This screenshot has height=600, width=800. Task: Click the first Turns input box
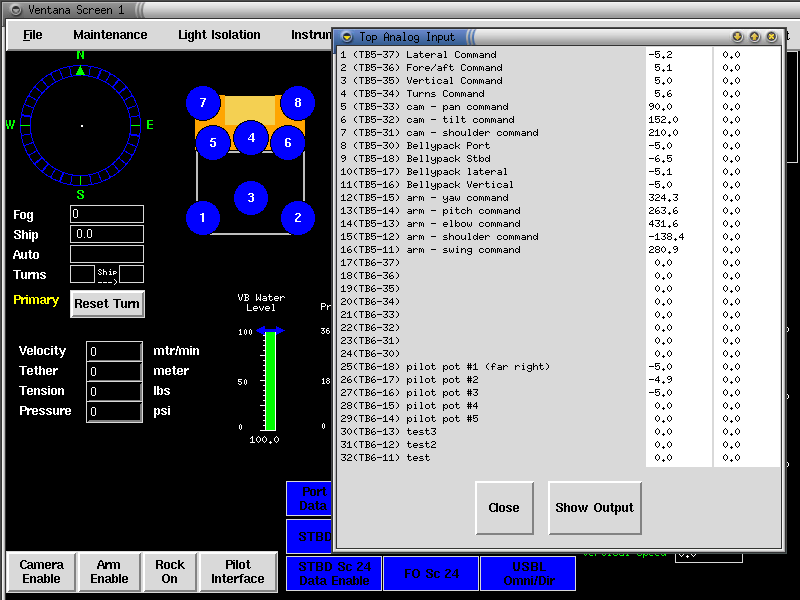pyautogui.click(x=82, y=274)
